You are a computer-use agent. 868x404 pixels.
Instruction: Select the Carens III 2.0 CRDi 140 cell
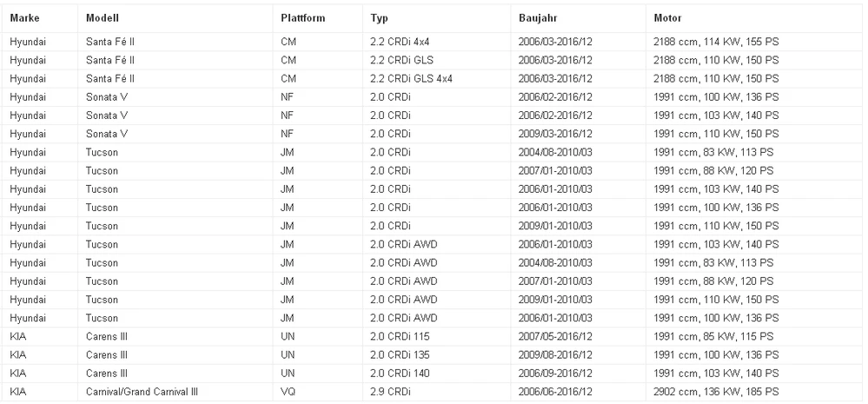point(400,374)
